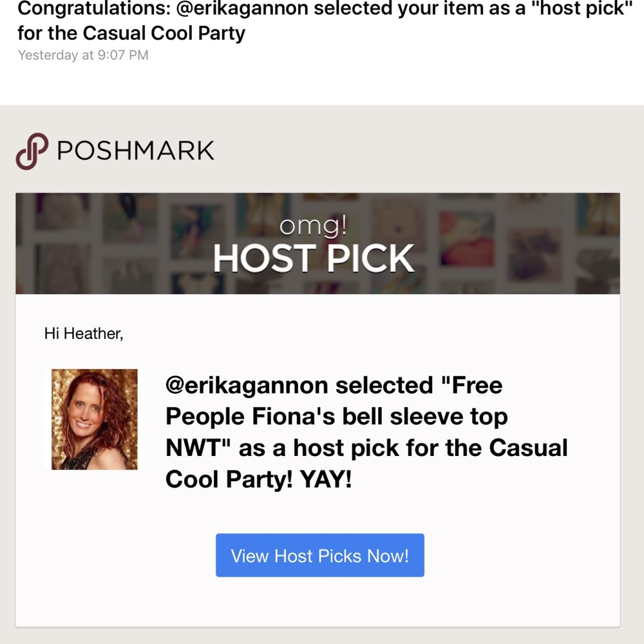Click the Poshmark logo icon
Image resolution: width=644 pixels, height=644 pixels.
pos(32,151)
